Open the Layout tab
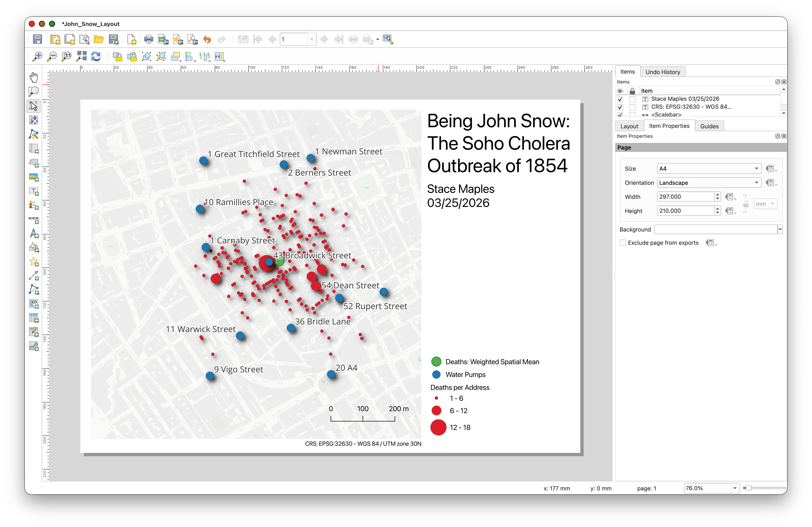Screen dimensions: 812x527 click(629, 126)
